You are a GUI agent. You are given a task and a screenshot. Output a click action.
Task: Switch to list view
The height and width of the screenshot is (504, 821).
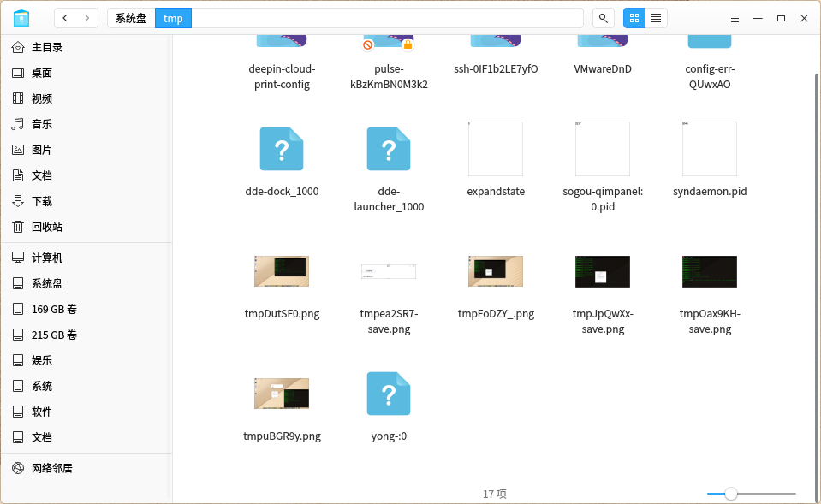tap(656, 18)
